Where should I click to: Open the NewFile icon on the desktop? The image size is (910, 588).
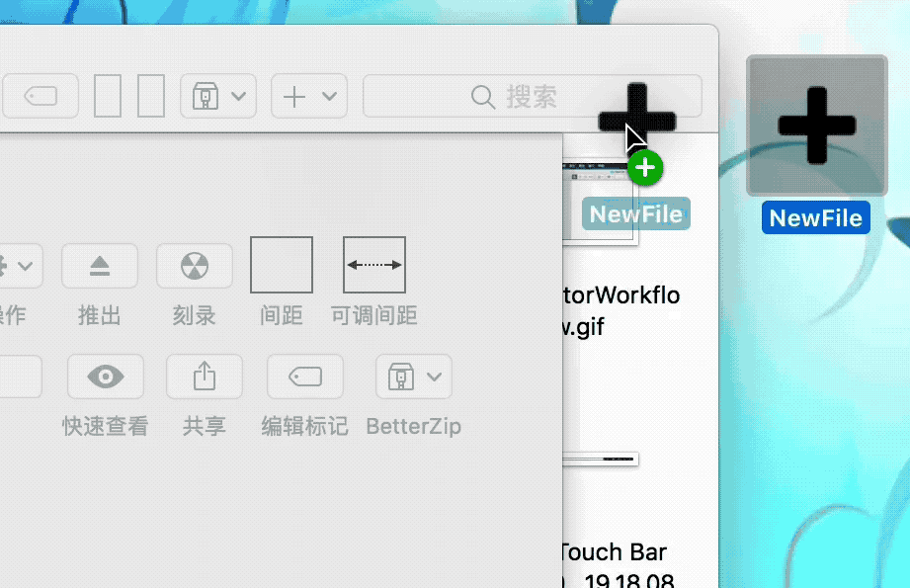tap(816, 126)
